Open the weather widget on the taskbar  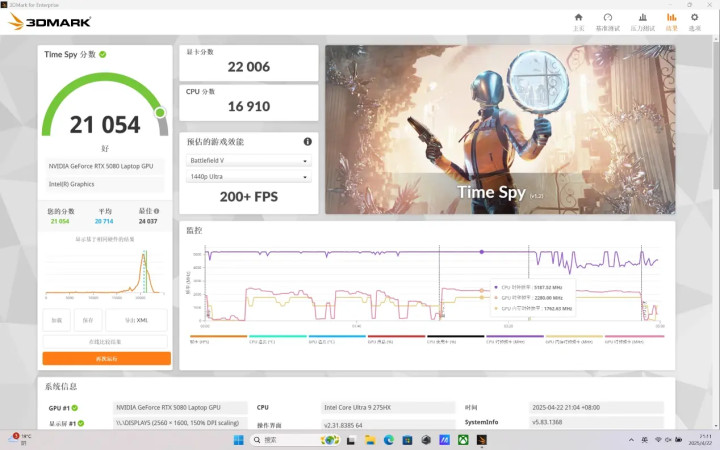click(19, 439)
